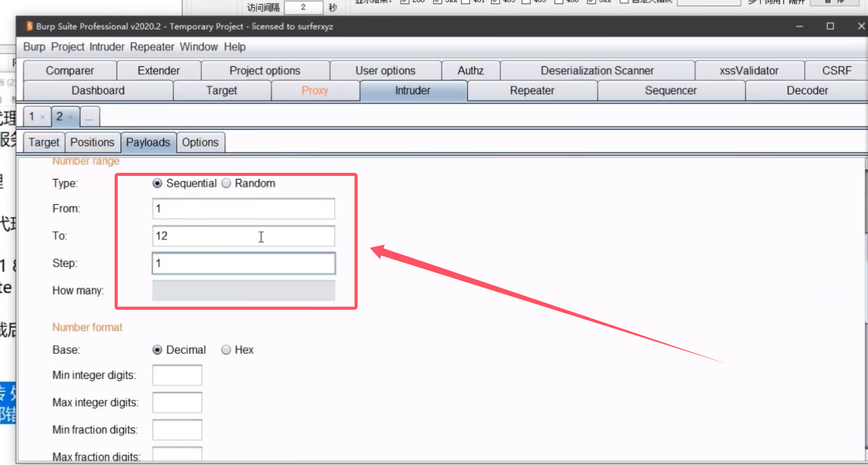This screenshot has width=868, height=465.
Task: Open the Deserialization Scanner tab
Action: 598,70
